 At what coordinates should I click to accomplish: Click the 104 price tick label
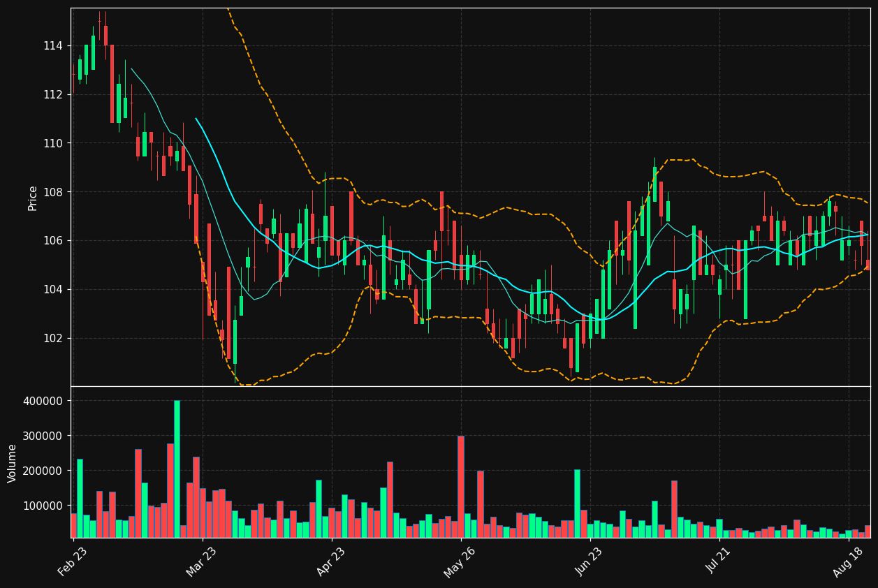point(53,290)
